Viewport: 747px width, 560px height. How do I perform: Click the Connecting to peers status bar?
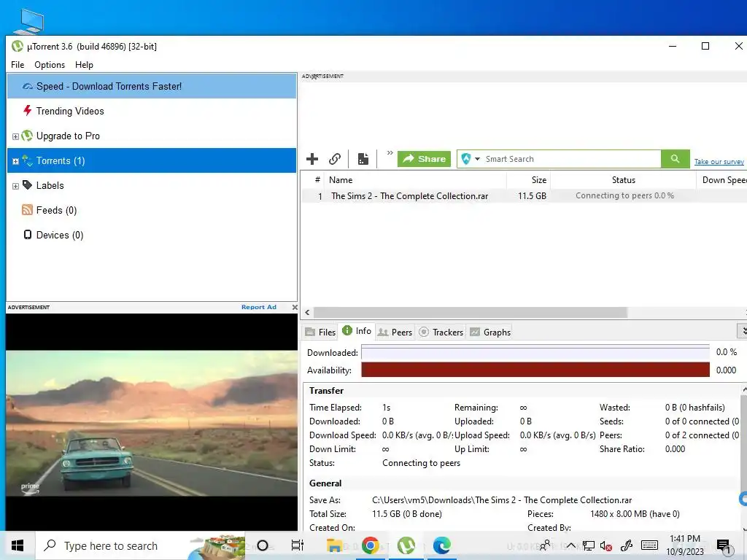pyautogui.click(x=624, y=195)
